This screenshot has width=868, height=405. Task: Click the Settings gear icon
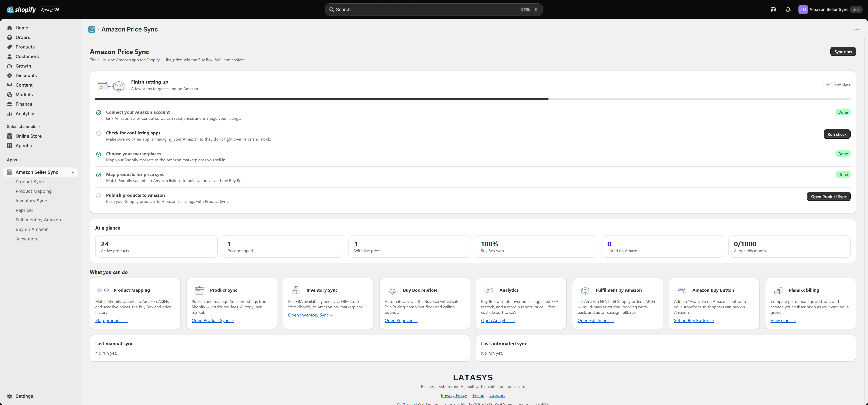pos(9,396)
